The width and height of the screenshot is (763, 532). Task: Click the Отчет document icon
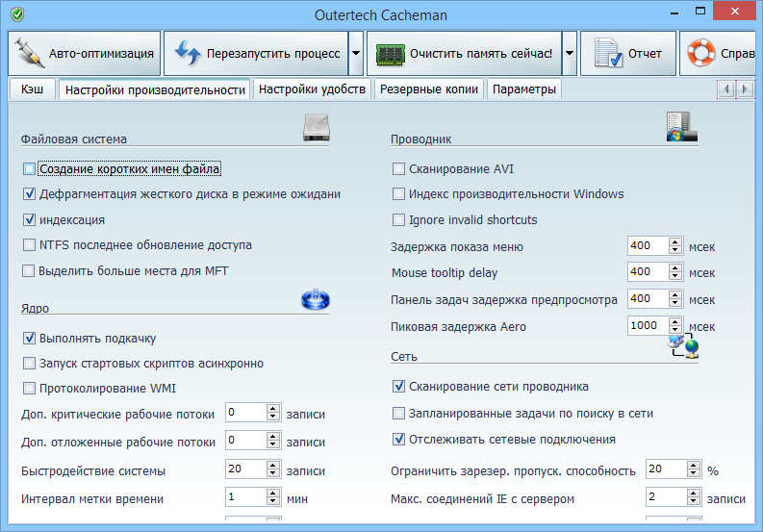[607, 53]
